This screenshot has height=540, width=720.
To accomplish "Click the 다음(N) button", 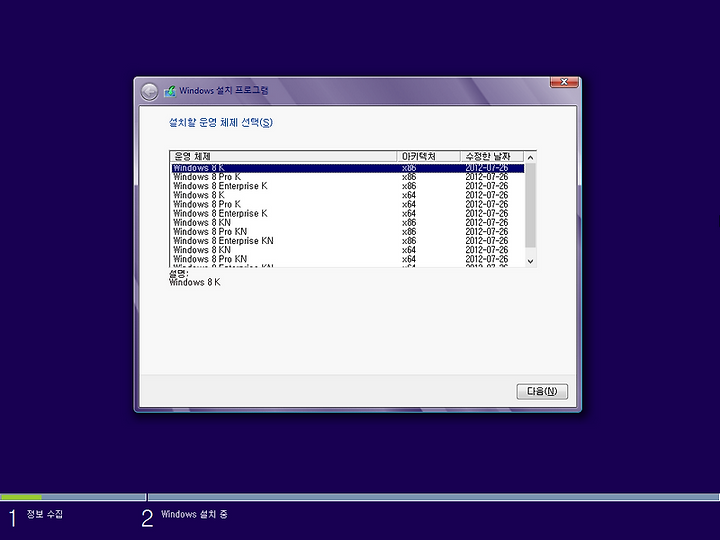I will click(x=542, y=391).
